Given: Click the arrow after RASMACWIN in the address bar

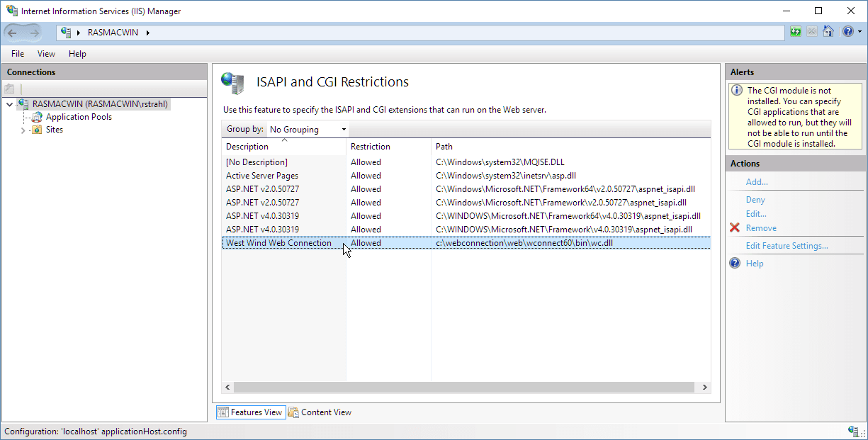Looking at the screenshot, I should coord(149,33).
